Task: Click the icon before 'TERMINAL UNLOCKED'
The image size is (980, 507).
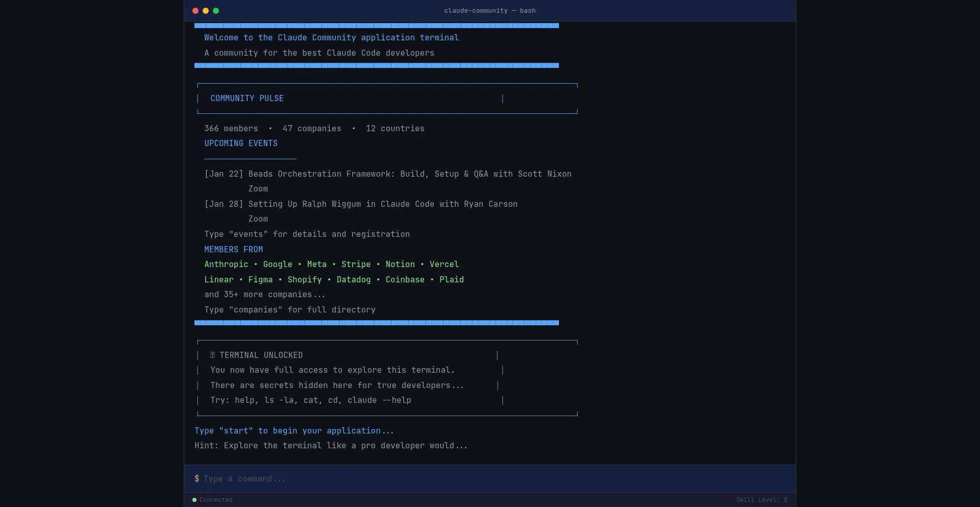Action: (x=213, y=355)
